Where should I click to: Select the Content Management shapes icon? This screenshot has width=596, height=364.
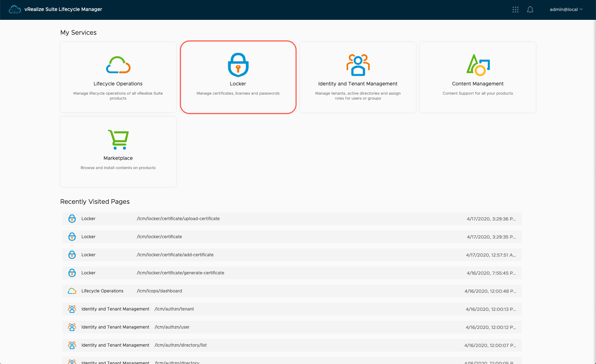pos(478,65)
